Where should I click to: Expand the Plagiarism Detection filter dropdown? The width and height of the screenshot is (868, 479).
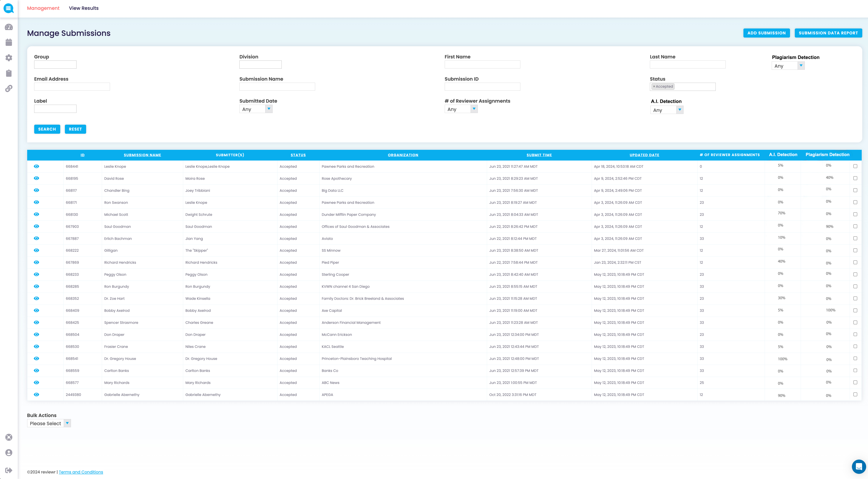[788, 66]
